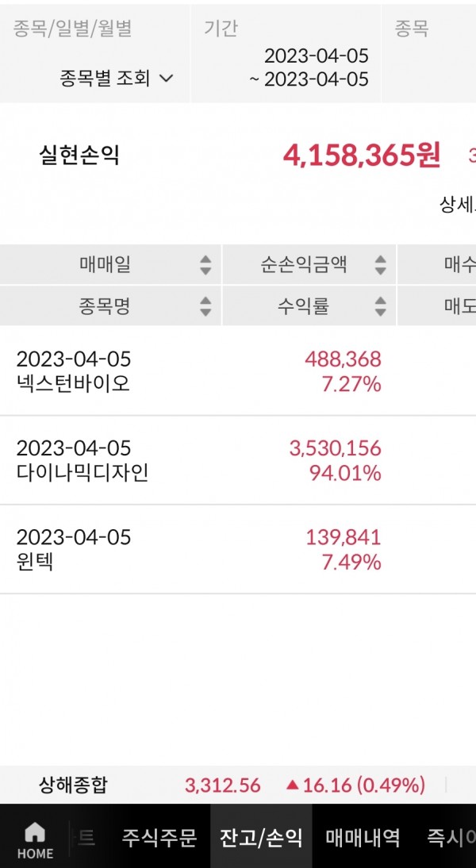Sort by 매매일 column arrows
476x868 pixels.
point(205,265)
